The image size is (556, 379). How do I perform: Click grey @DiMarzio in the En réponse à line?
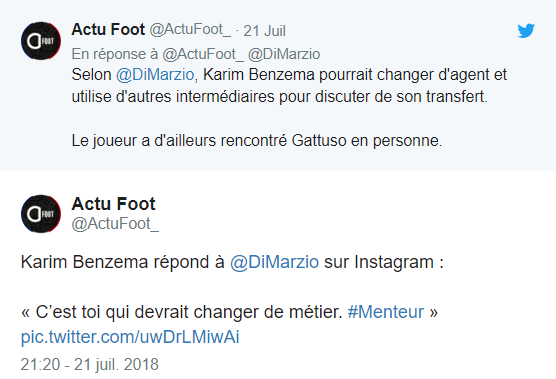[x=284, y=54]
